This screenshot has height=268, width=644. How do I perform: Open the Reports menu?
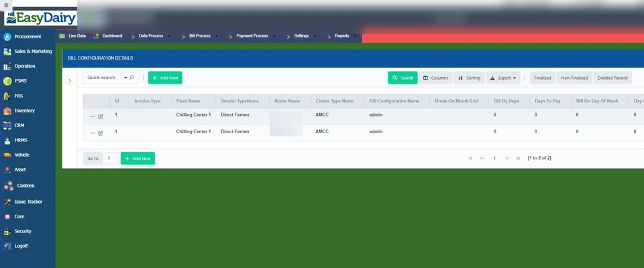342,36
